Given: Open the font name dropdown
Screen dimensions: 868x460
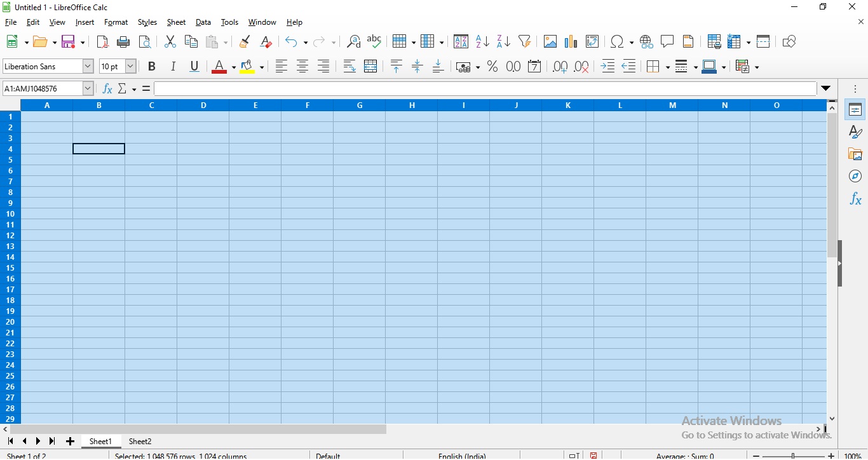Looking at the screenshot, I should click(87, 66).
